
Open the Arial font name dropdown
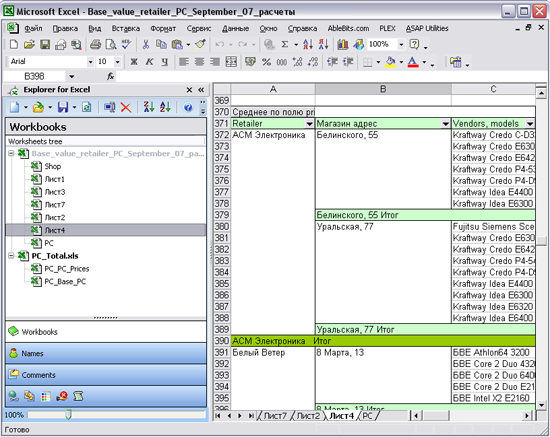click(x=90, y=62)
